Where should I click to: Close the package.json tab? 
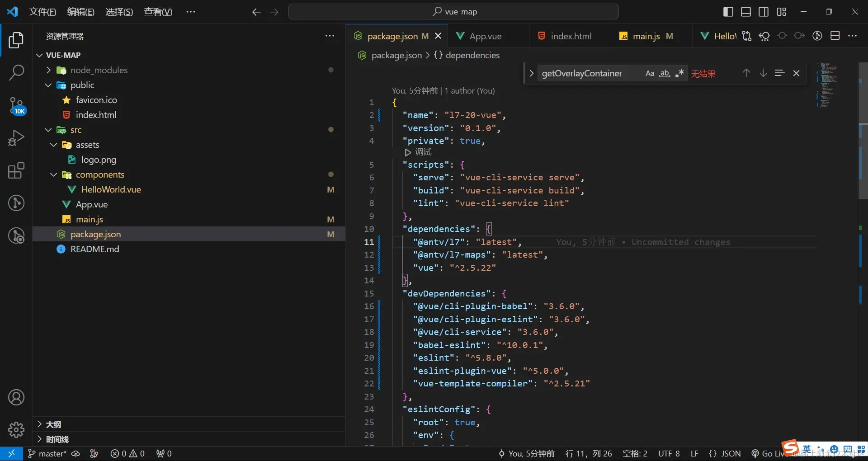[x=438, y=36]
